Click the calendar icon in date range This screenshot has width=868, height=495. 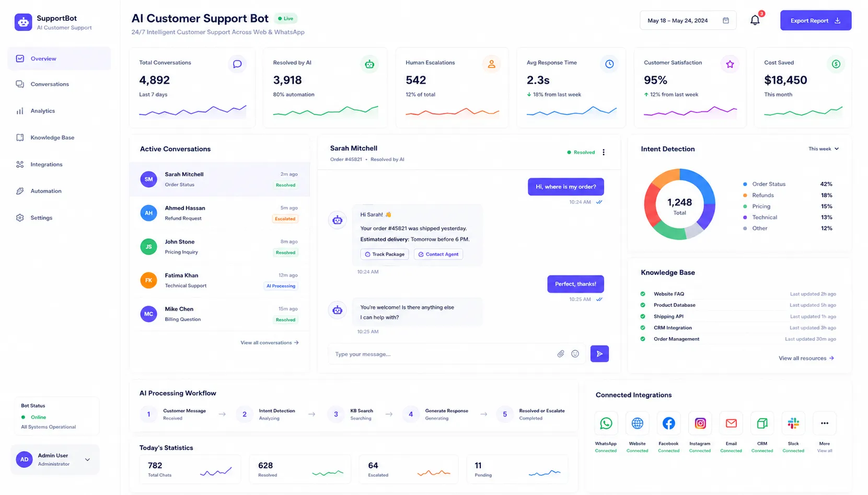(725, 20)
